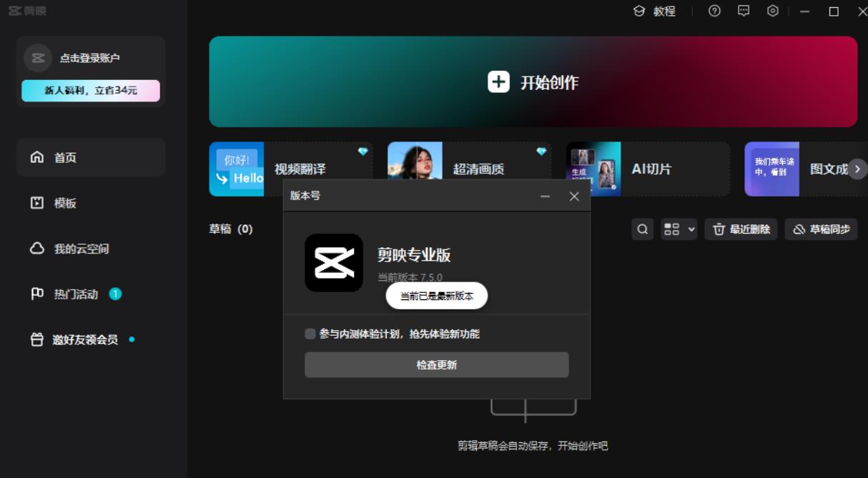
Task: Click the 当前已是最新版本 toast message
Action: (437, 296)
